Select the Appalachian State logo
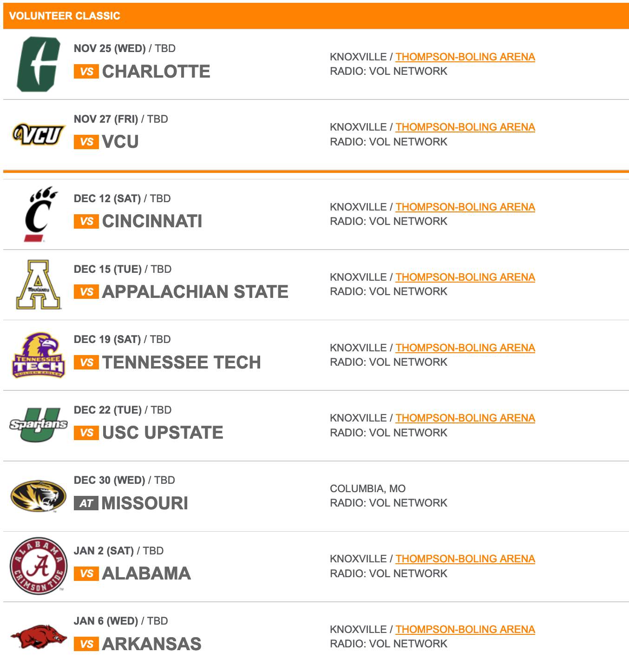 pyautogui.click(x=39, y=284)
